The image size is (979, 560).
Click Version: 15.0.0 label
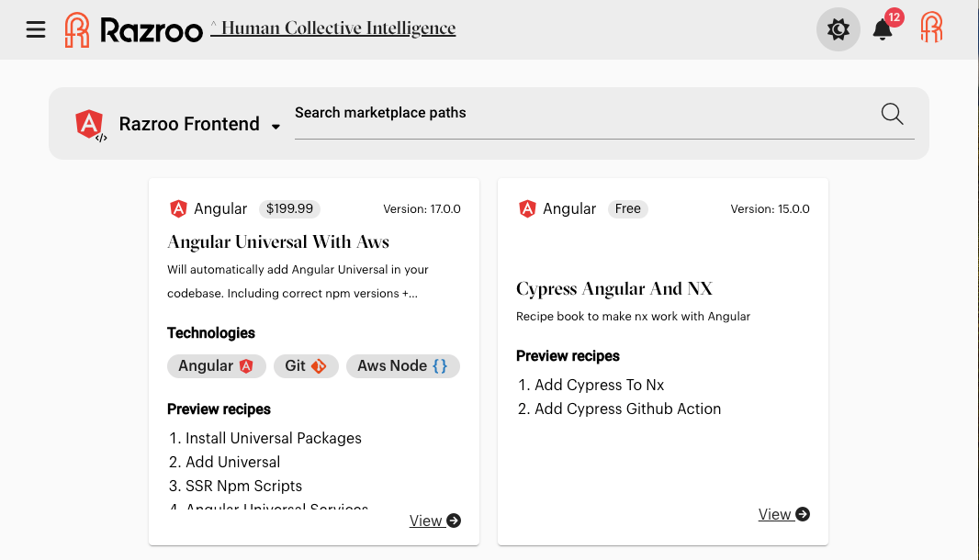[770, 209]
